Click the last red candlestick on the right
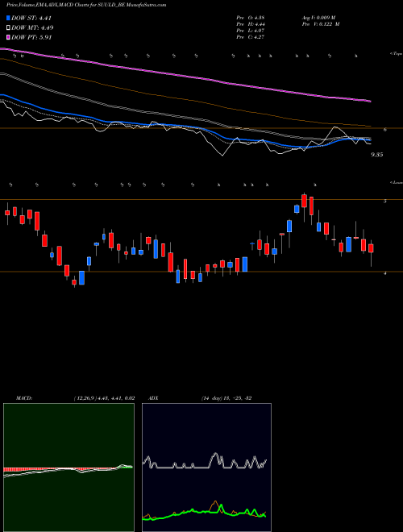The height and width of the screenshot is (532, 403). point(371,248)
